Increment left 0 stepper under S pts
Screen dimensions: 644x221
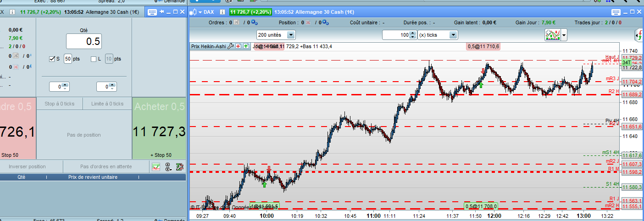pos(65,84)
